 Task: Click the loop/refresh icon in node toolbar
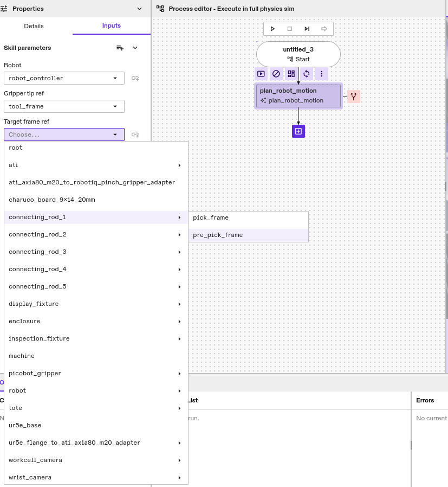point(307,74)
